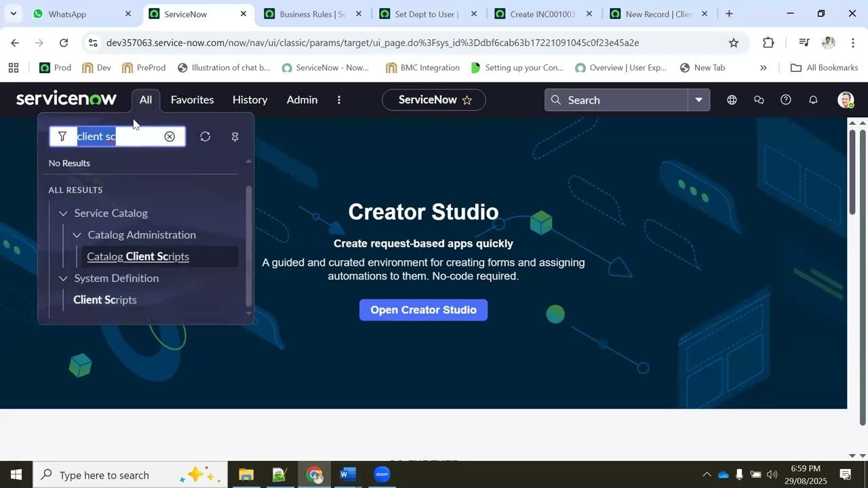
Task: Click the refresh icon in the navigator menu
Action: point(205,137)
